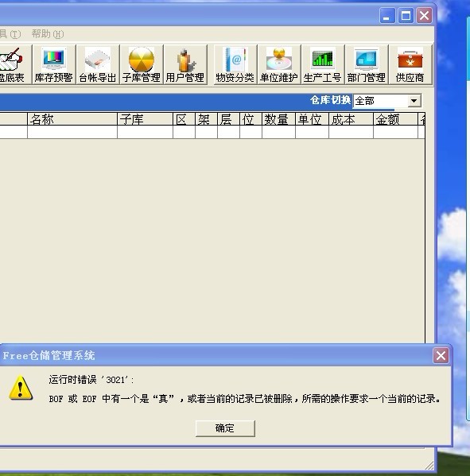Select the 成本 column header
The image size is (470, 476).
pyautogui.click(x=351, y=119)
